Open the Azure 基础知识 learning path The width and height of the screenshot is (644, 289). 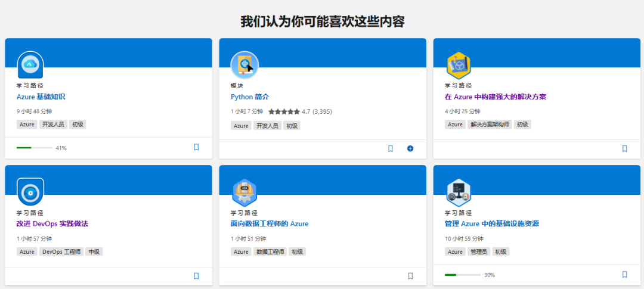tap(41, 97)
